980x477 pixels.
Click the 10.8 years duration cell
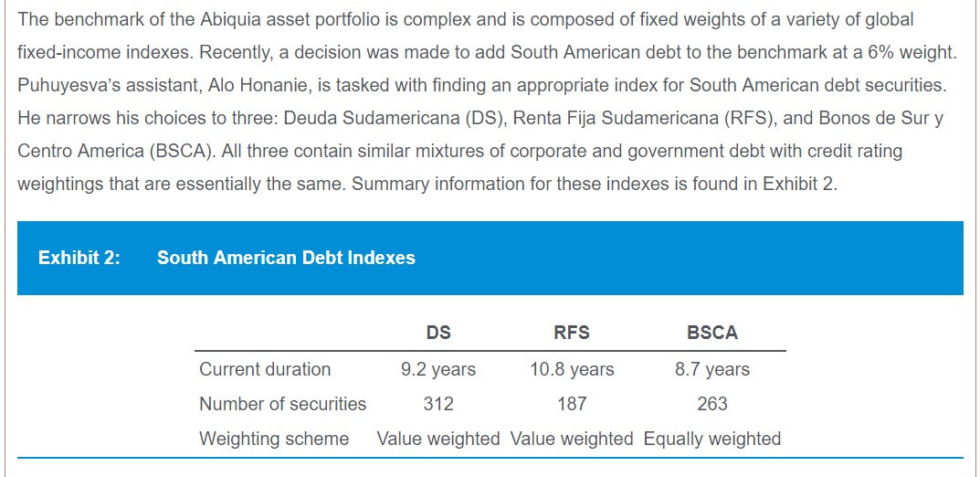tap(572, 369)
